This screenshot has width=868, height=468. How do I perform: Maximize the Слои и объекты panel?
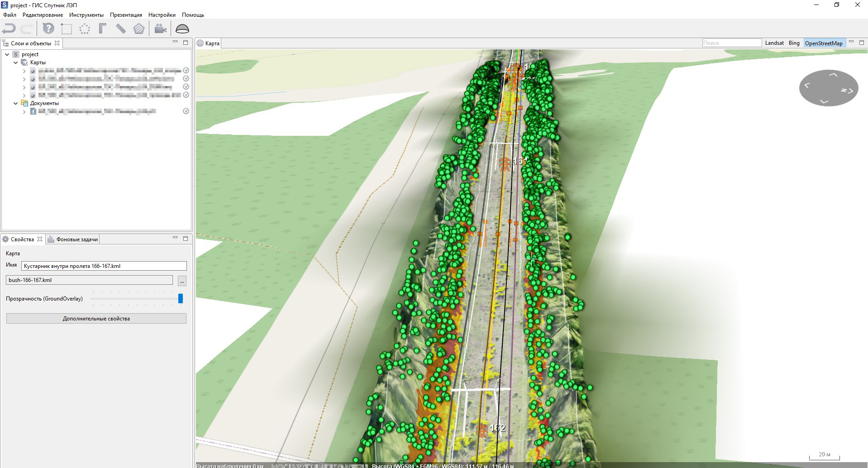(186, 43)
